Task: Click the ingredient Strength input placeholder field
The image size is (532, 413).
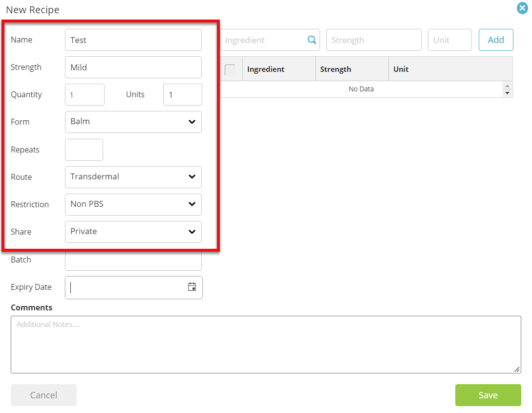Action: tap(374, 40)
